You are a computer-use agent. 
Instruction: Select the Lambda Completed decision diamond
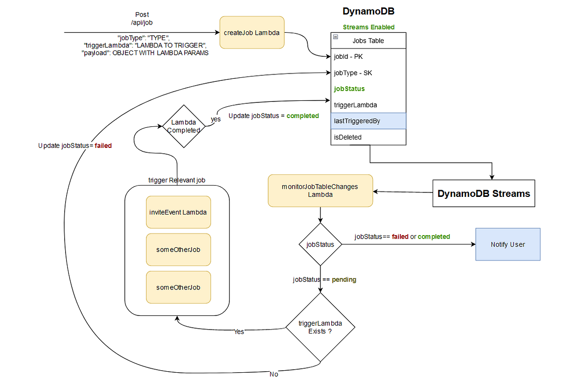tap(184, 126)
